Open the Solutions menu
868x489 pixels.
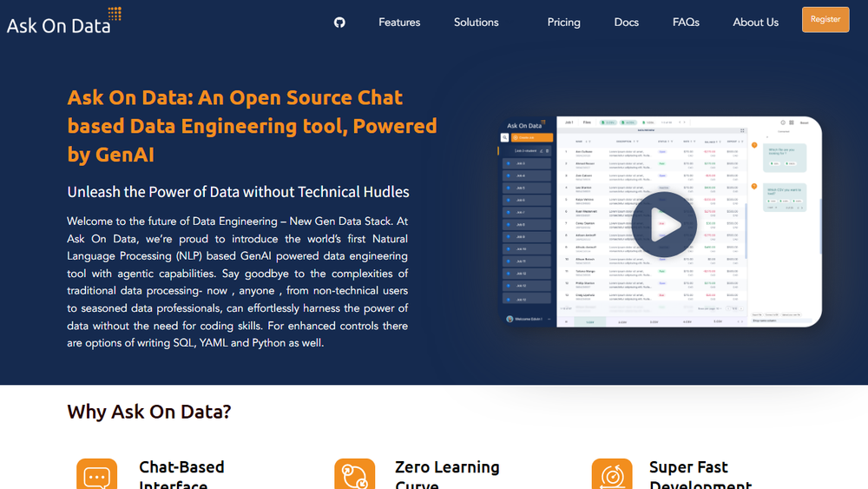coord(476,23)
